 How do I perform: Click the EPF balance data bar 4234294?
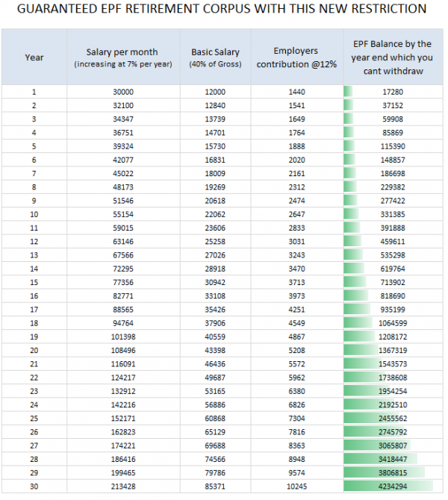388,486
